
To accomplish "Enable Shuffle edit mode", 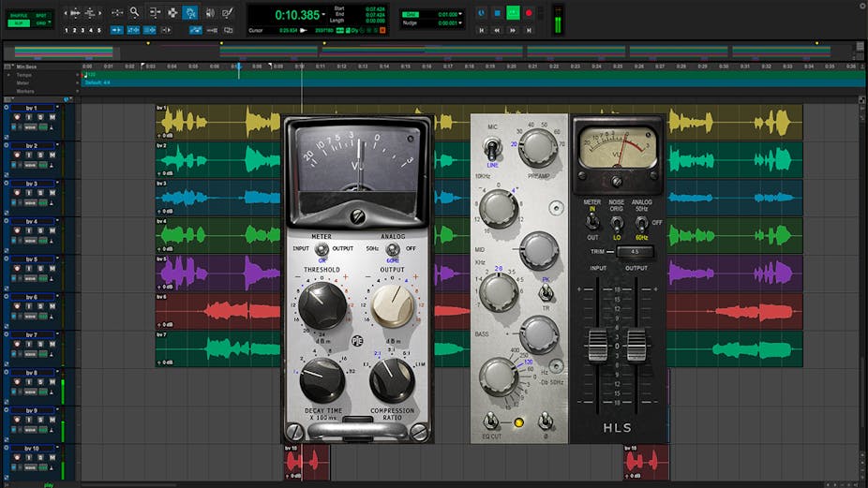I will coord(20,15).
